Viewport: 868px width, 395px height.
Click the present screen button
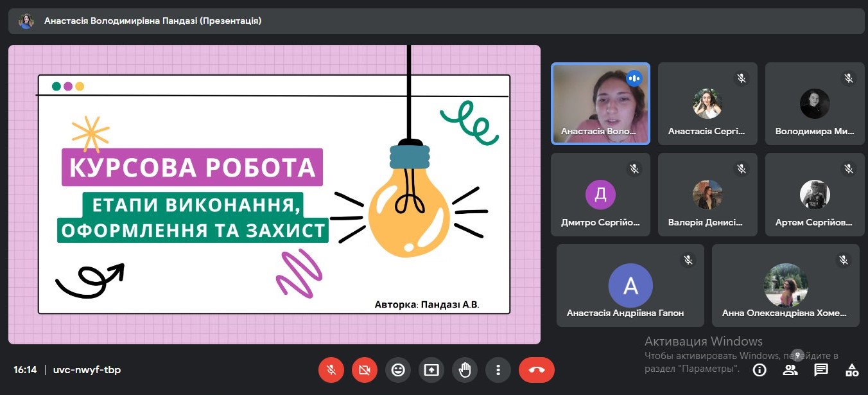[431, 370]
